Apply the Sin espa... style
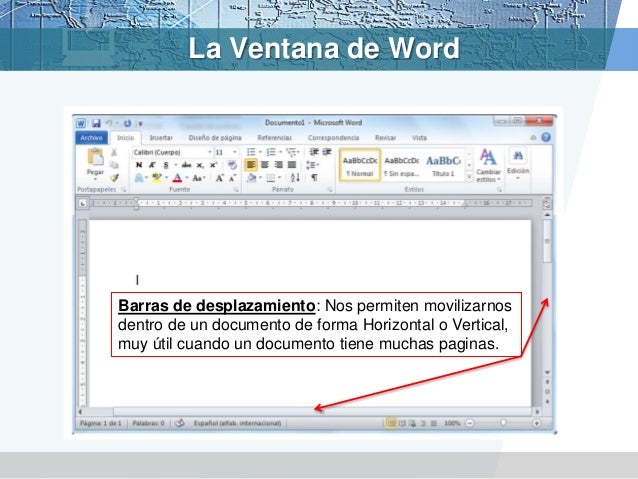638x479 pixels. click(x=402, y=165)
